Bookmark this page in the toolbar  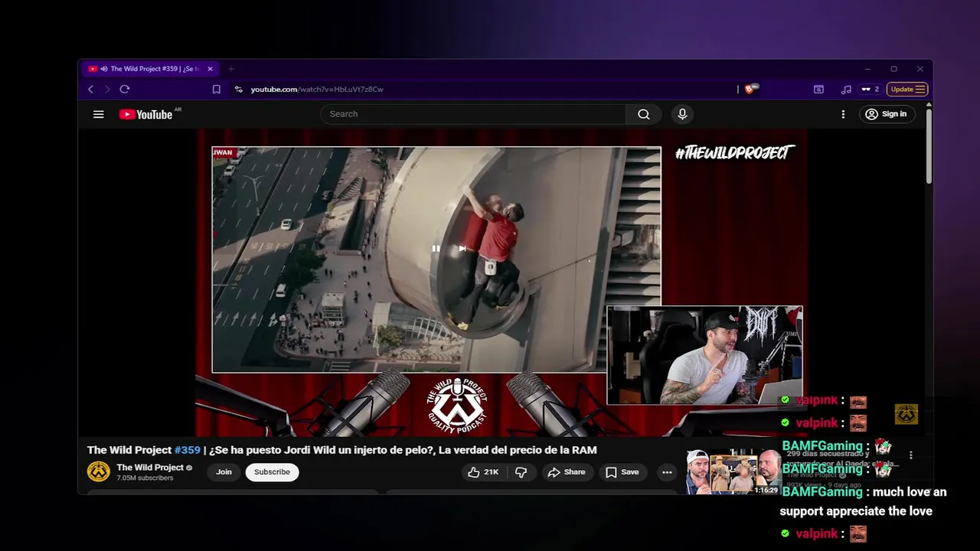tap(216, 90)
